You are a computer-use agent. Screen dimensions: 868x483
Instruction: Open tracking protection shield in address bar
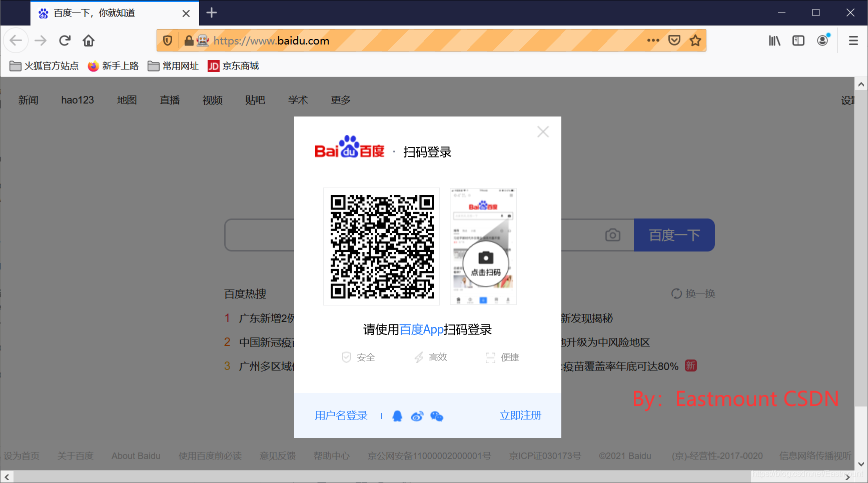tap(168, 40)
